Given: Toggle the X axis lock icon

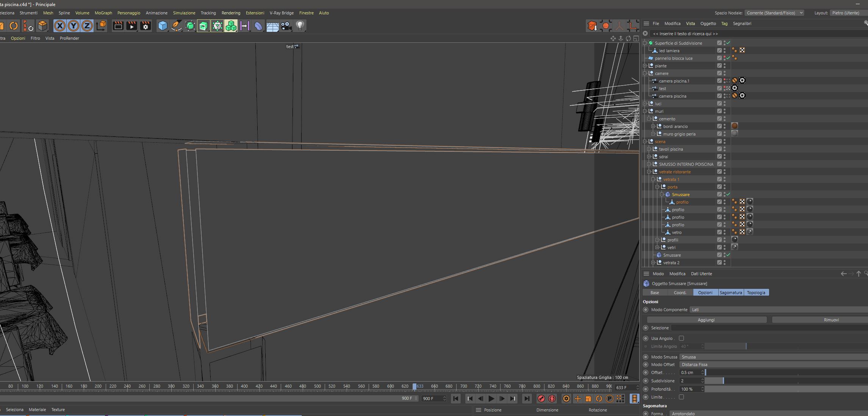Looking at the screenshot, I should pyautogui.click(x=59, y=26).
